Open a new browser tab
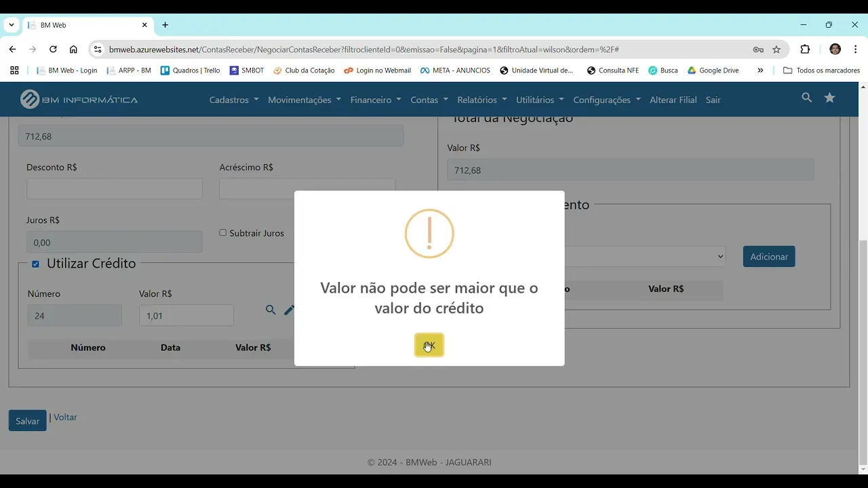 165,25
